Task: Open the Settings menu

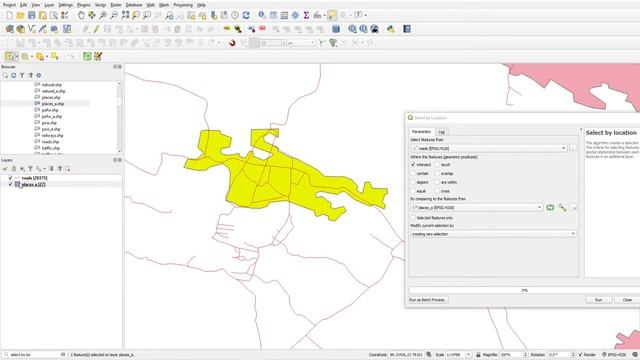Action: point(65,5)
